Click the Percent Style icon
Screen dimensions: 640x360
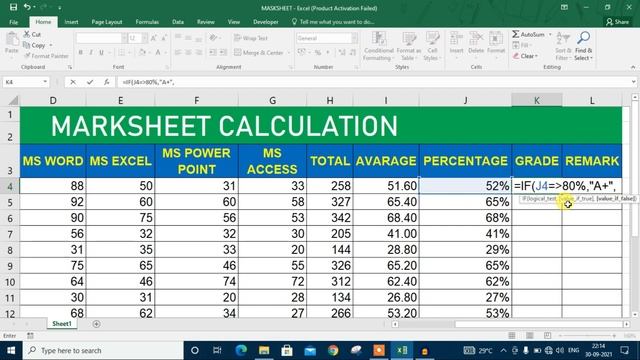[318, 53]
